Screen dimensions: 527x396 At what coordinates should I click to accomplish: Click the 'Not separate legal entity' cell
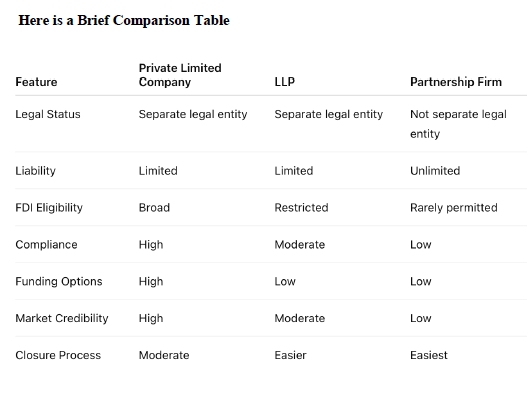(x=458, y=124)
